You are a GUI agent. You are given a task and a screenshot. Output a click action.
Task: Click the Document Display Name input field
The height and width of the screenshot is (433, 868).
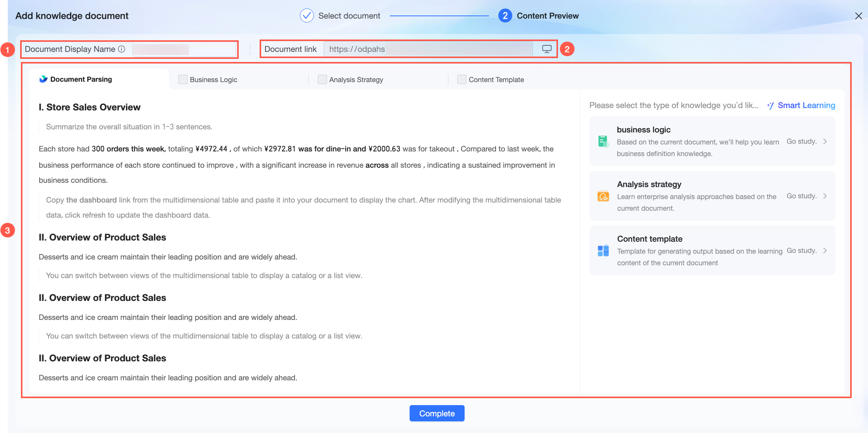coord(184,49)
